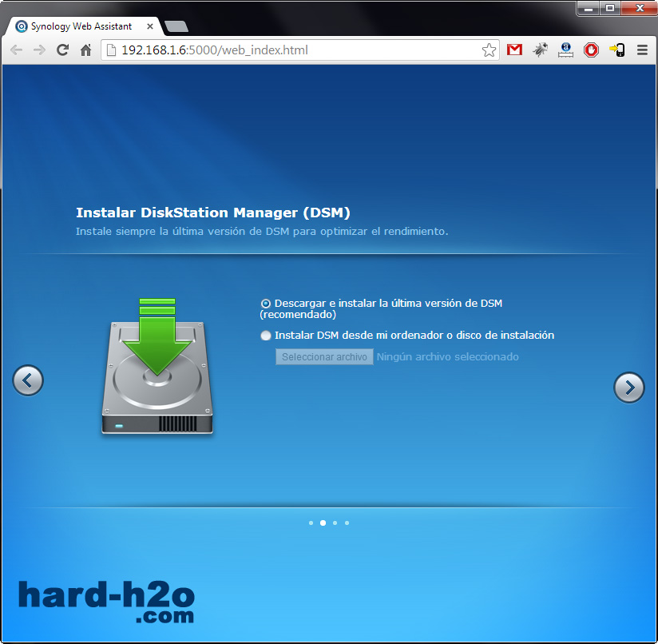Bookmark this page with star icon
This screenshot has width=658, height=644.
pos(489,50)
